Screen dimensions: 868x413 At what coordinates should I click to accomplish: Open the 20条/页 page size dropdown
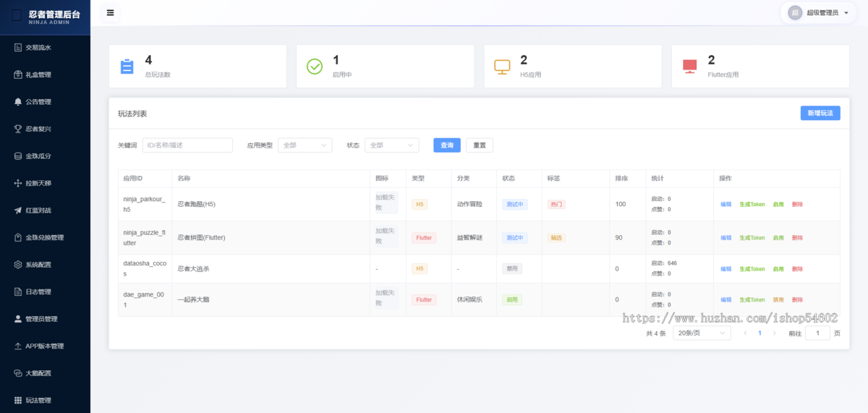click(x=702, y=333)
